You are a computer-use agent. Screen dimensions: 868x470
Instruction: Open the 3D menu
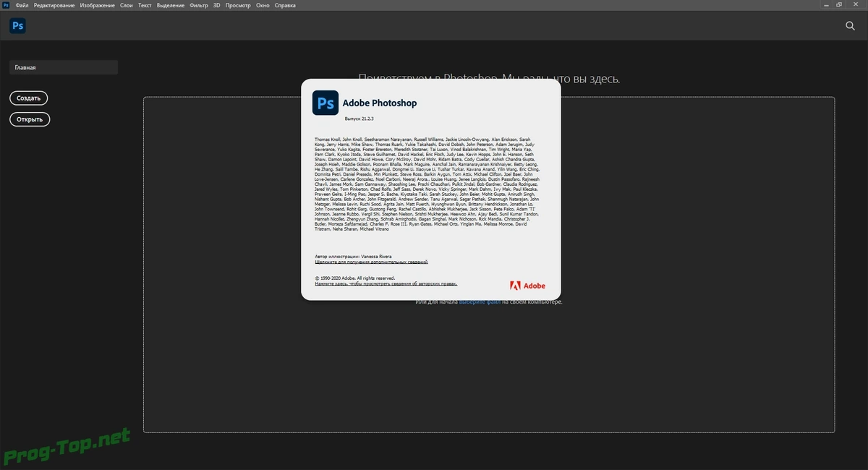pos(217,5)
